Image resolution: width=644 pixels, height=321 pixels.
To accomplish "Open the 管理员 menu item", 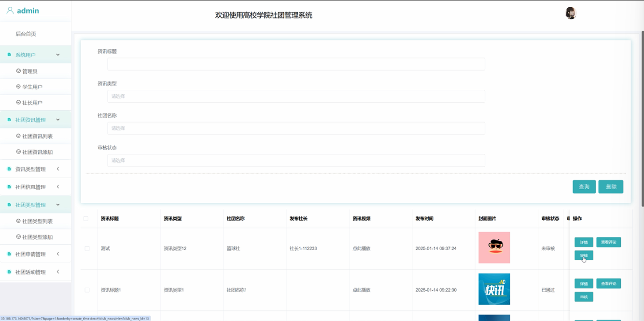I will pyautogui.click(x=29, y=71).
